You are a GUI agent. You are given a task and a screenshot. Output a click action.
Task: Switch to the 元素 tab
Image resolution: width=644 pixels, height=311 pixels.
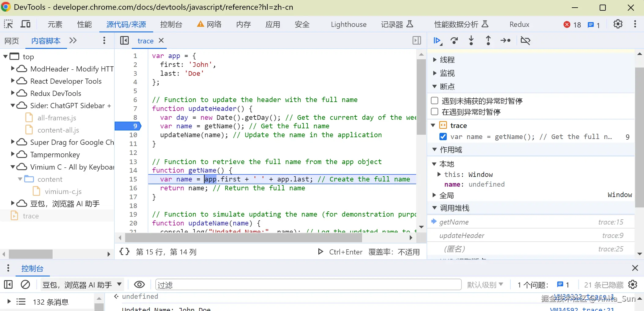[x=55, y=24]
